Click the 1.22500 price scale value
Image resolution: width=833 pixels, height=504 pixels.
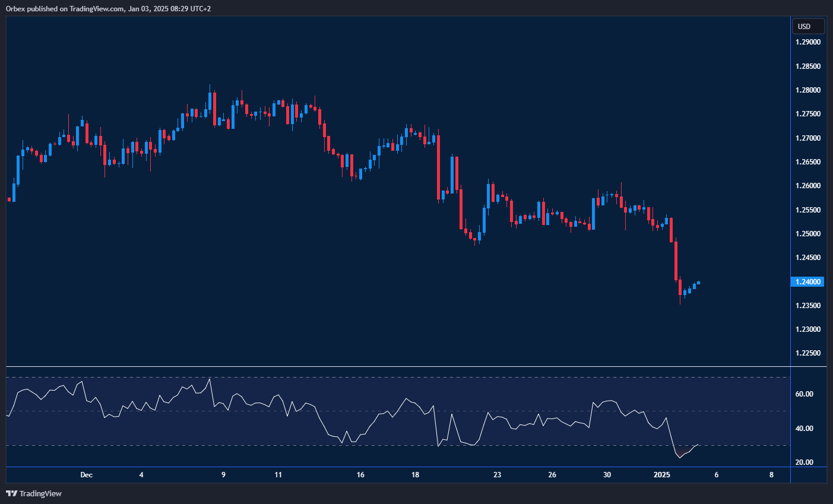807,353
